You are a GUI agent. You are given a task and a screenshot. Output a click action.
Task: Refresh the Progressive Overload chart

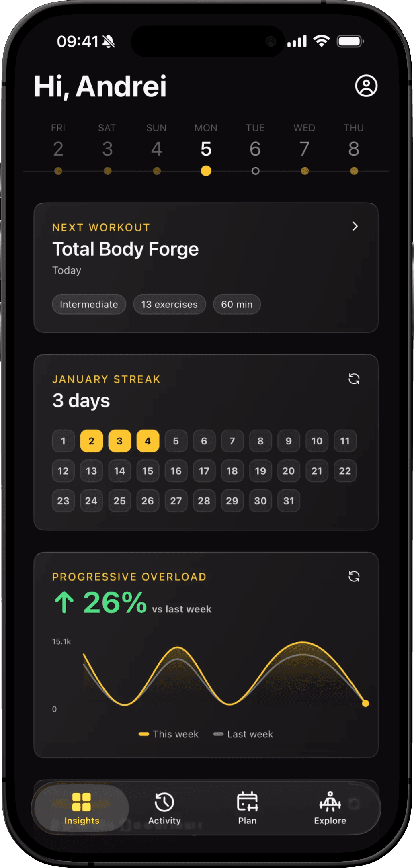click(x=354, y=576)
